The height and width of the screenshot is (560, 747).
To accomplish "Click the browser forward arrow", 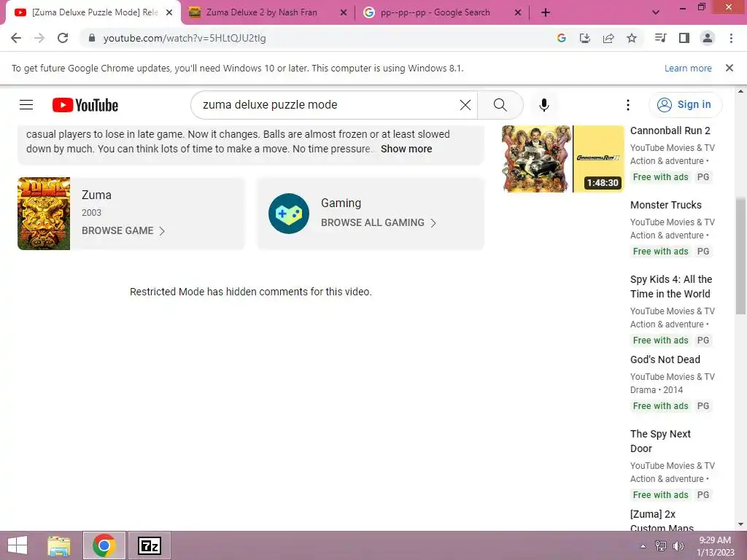I will click(39, 38).
